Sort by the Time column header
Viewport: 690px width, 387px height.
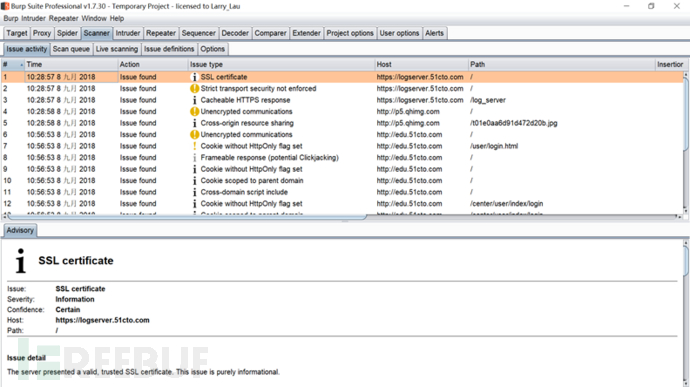[71, 64]
